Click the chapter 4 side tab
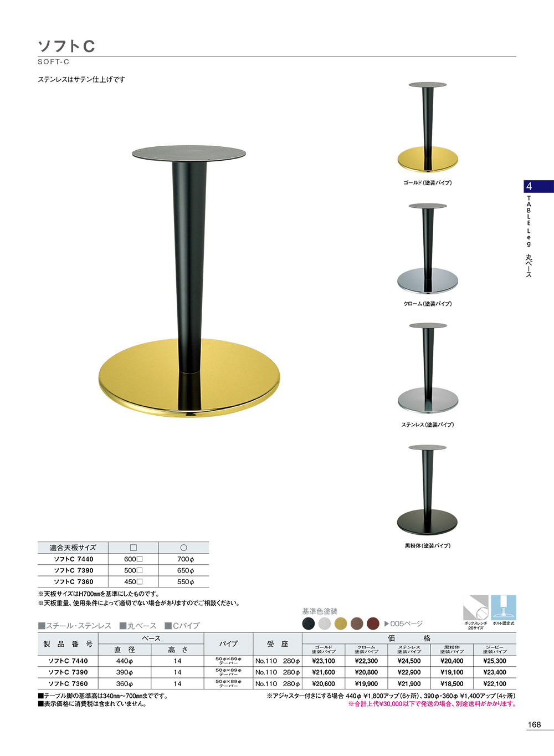Image resolution: width=554 pixels, height=756 pixels. tap(538, 186)
